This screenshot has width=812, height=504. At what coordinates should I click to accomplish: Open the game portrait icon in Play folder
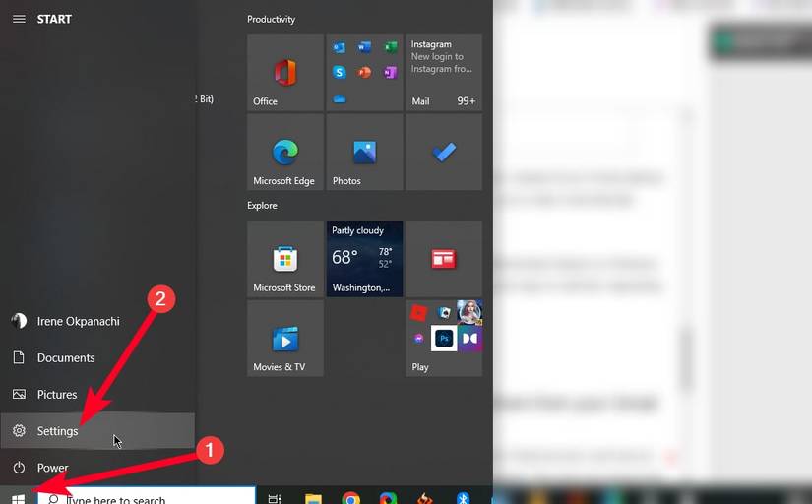point(469,313)
